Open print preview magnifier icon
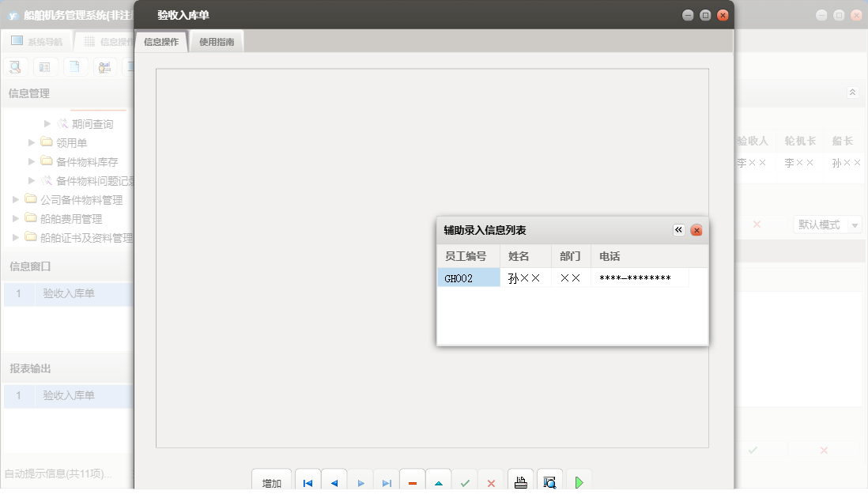 [x=550, y=482]
